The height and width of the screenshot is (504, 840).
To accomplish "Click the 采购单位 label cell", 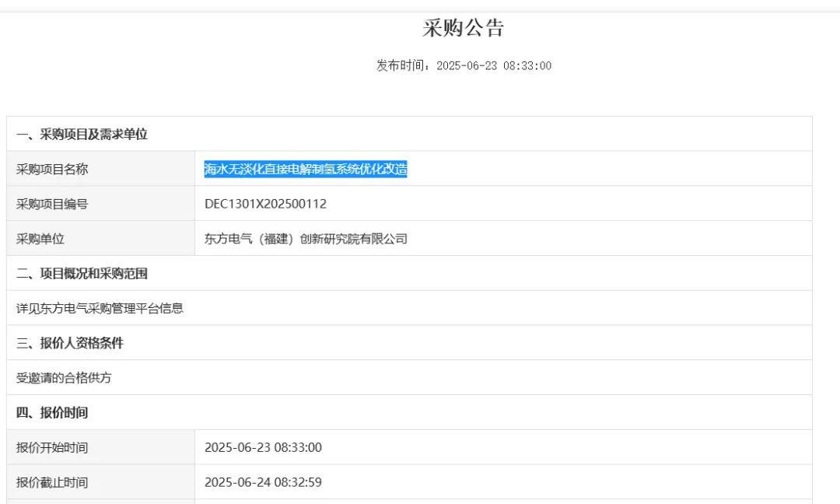I will [100, 238].
